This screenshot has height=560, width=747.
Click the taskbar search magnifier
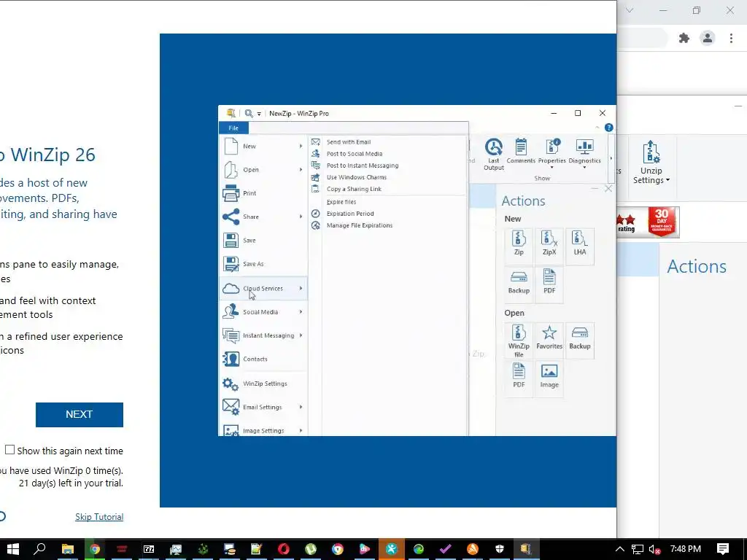point(39,549)
